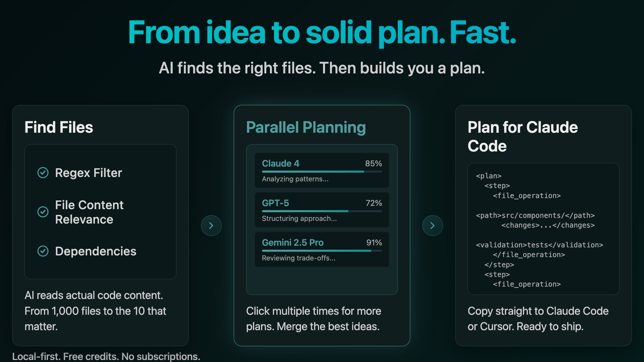Click the File Content Relevance check icon

(43, 212)
